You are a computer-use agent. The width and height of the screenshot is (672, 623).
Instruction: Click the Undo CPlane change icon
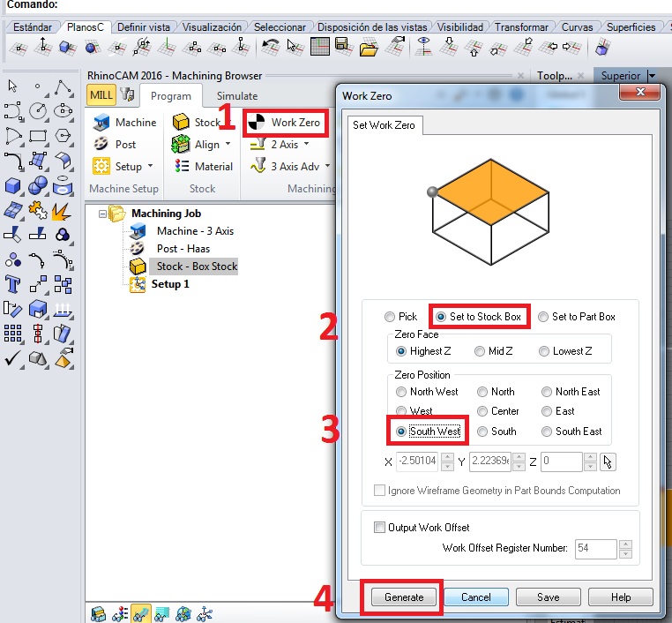coord(271,47)
